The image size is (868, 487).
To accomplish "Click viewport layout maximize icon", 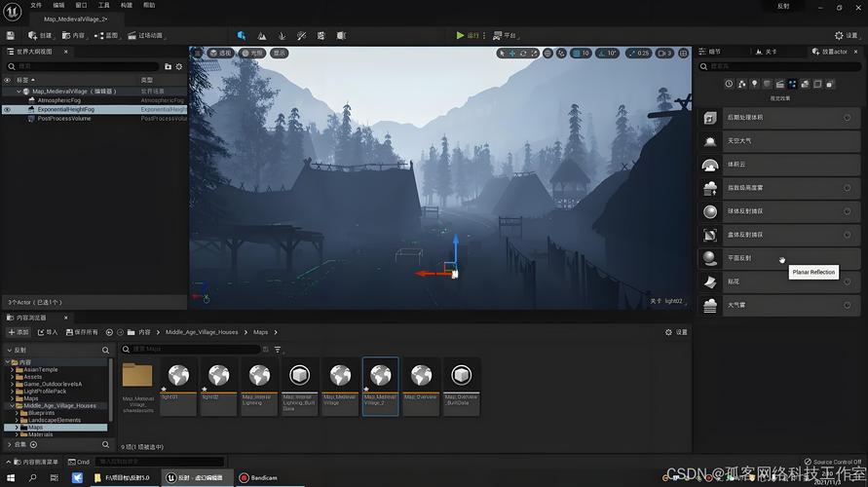I will [x=684, y=54].
